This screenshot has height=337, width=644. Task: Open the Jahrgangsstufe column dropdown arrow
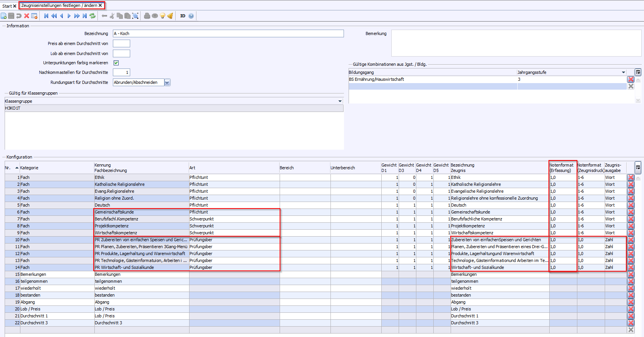click(x=623, y=72)
